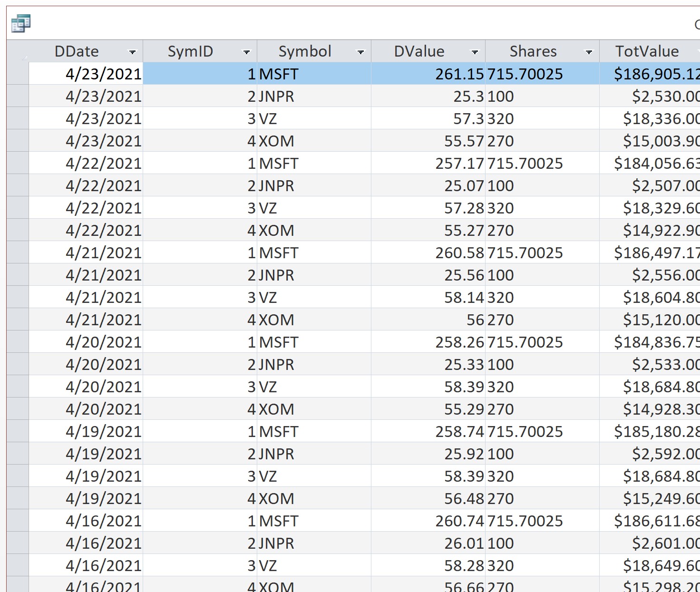This screenshot has height=592, width=700.
Task: Open the SymID column filter dropdown
Action: click(246, 52)
